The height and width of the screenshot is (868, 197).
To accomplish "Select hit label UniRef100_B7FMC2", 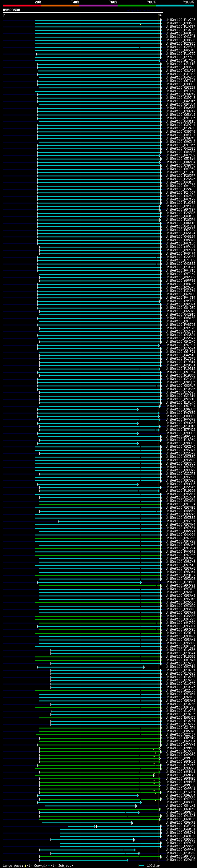I will click(x=180, y=430).
